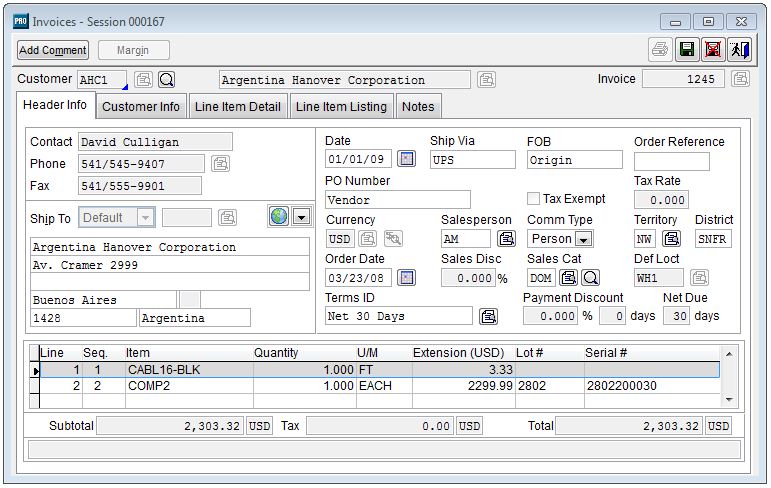Toggle the Tax Exempt checkbox
The image size is (771, 488).
coord(533,199)
